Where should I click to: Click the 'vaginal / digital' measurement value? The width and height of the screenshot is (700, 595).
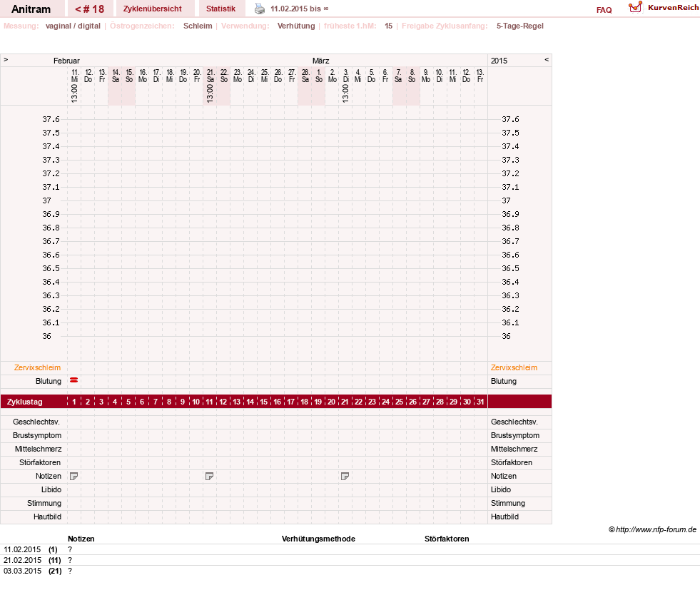[73, 26]
